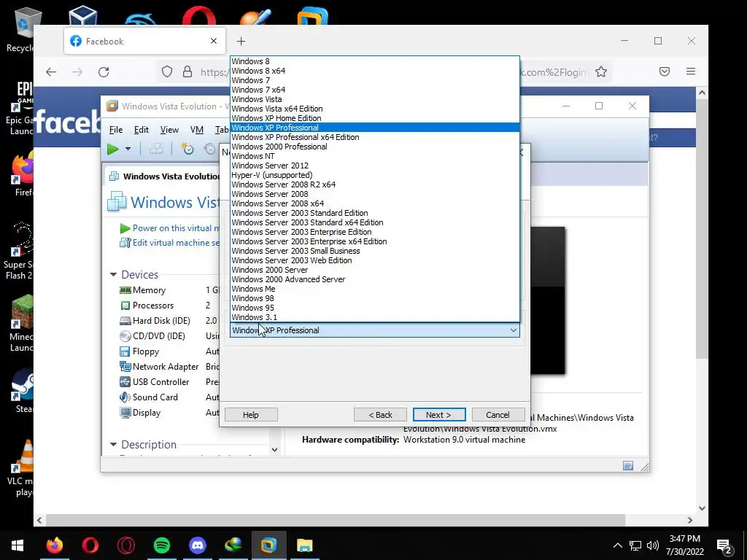Click Edit virtual machine settings link
The width and height of the screenshot is (747, 560).
pyautogui.click(x=175, y=243)
